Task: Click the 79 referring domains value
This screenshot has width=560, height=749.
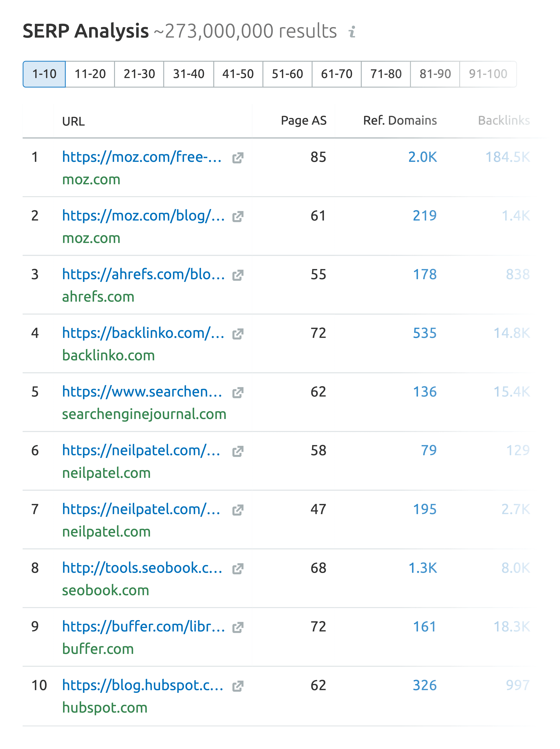Action: [x=429, y=451]
